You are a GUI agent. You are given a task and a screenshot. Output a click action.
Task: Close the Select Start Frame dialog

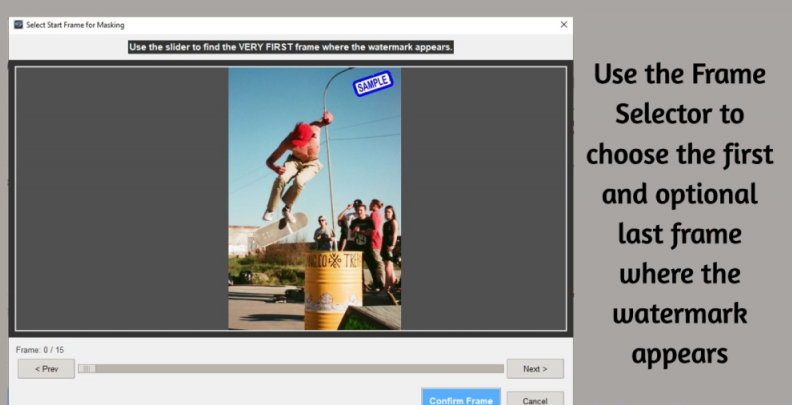(563, 24)
